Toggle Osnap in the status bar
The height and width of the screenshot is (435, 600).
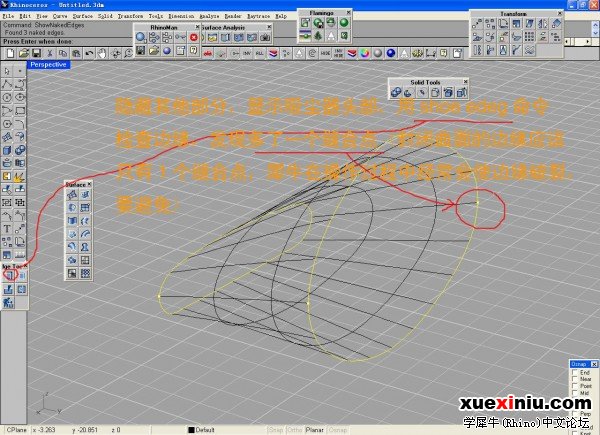point(337,430)
